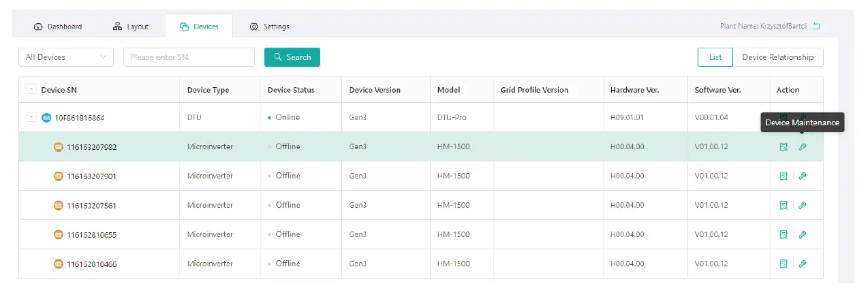868x299 pixels.
Task: Collapse the DTU 10F861816864 row
Action: pyautogui.click(x=31, y=117)
